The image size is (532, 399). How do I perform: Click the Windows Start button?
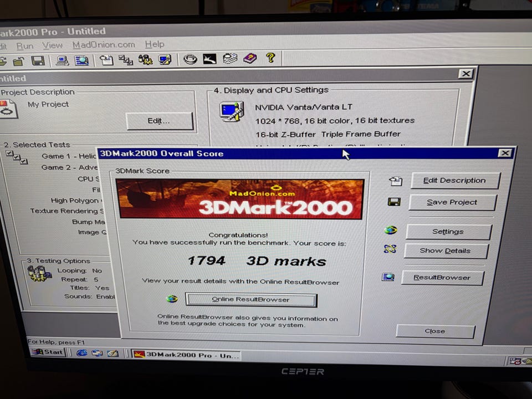click(48, 352)
